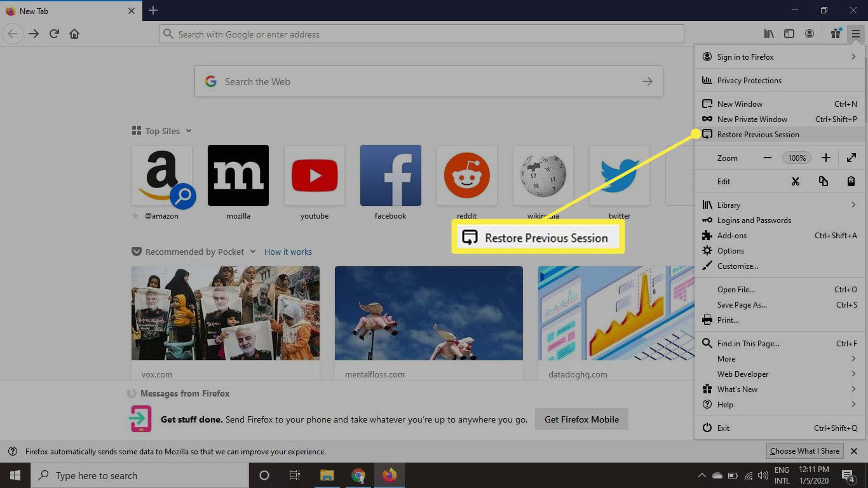
Task: Open Add-ons from the menu
Action: click(x=780, y=235)
